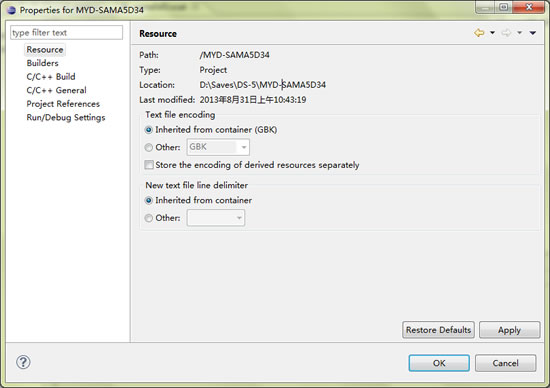Click the Apply button

point(509,330)
